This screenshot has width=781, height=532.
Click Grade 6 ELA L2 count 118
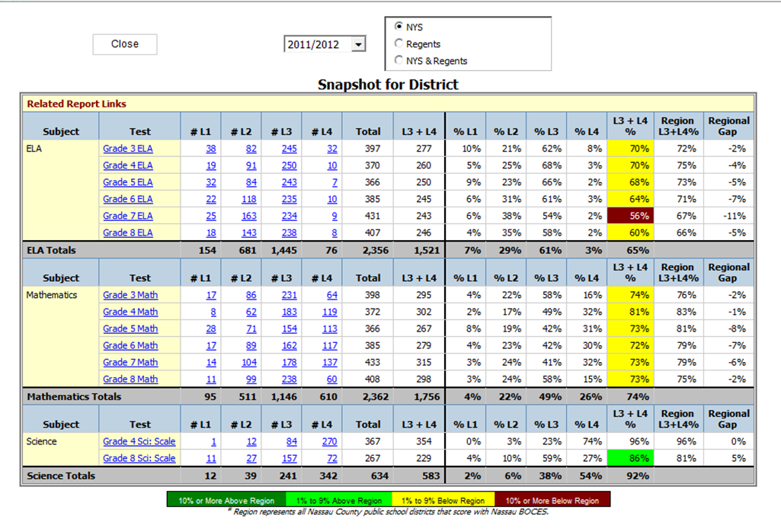[249, 199]
